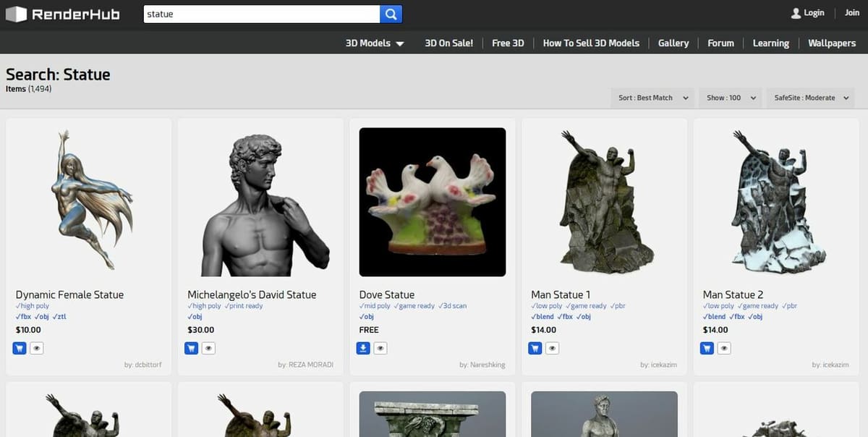
Task: Click the 3d scan tag on Dove Statue
Action: tap(452, 306)
